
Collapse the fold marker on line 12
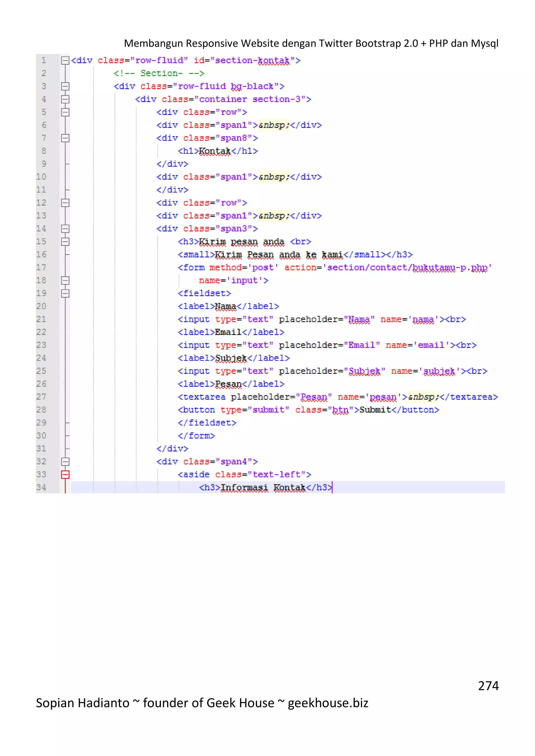65,203
